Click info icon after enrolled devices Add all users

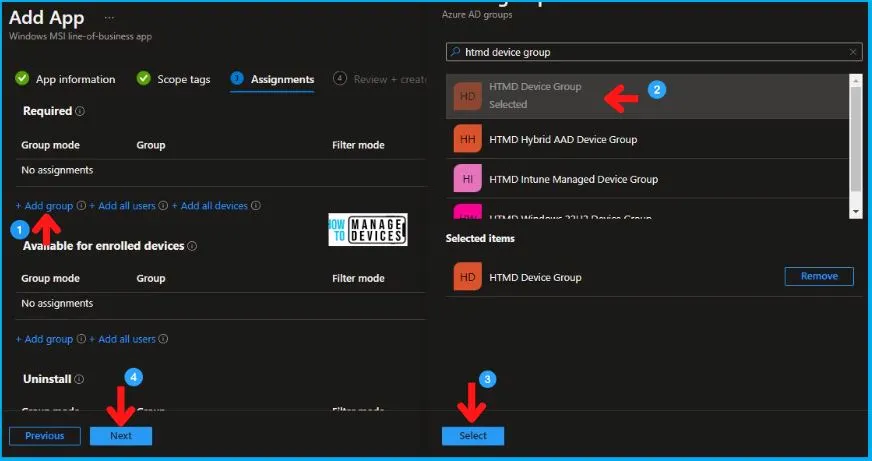click(163, 339)
